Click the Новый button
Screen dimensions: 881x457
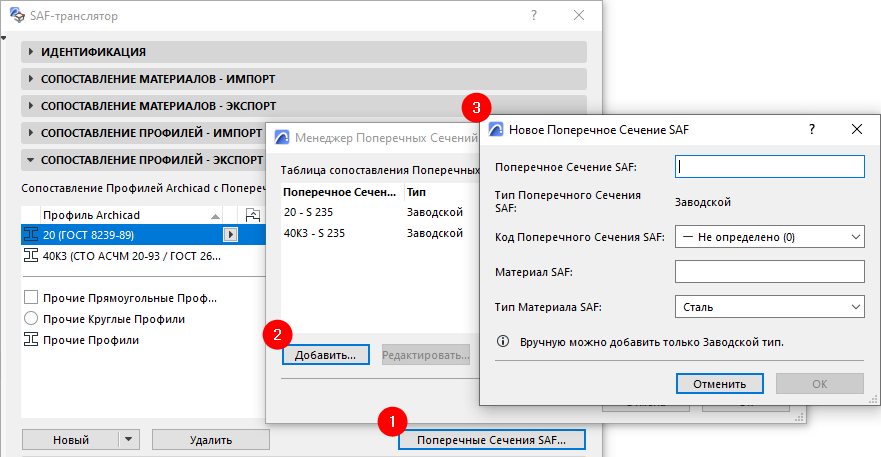pyautogui.click(x=71, y=440)
